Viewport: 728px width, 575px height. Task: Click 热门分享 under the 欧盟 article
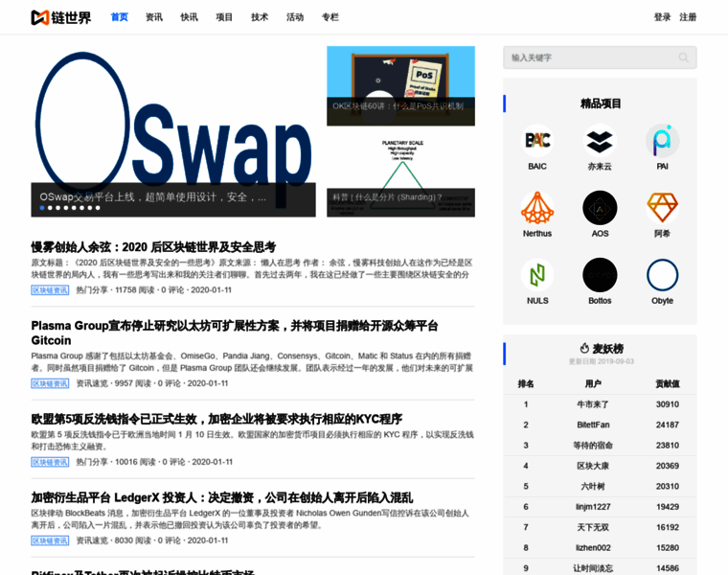coord(92,462)
